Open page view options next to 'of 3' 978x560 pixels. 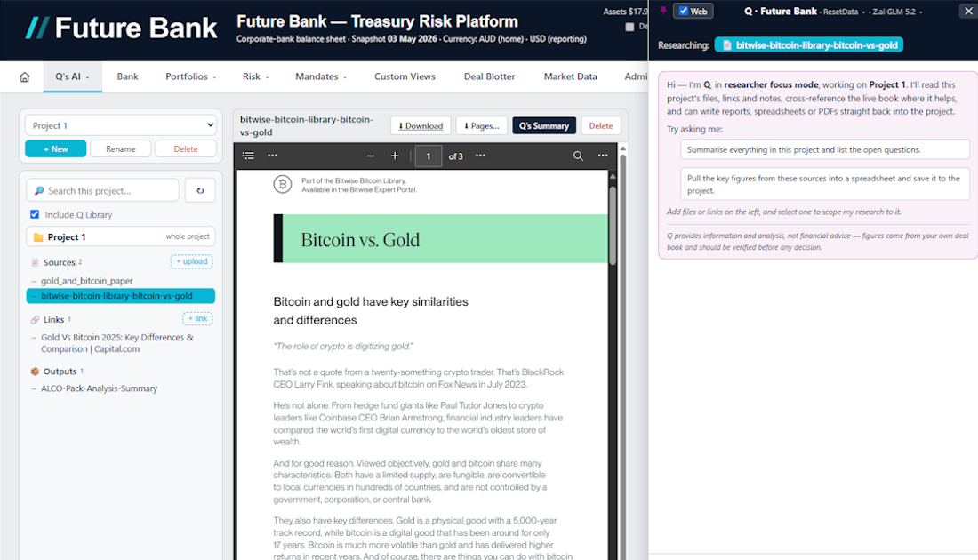coord(480,156)
